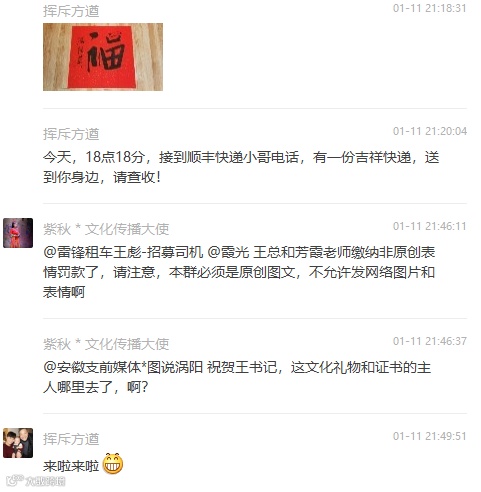Click the watermark logo at the bottom left
Screen dimensions: 481x492
pyautogui.click(x=36, y=481)
